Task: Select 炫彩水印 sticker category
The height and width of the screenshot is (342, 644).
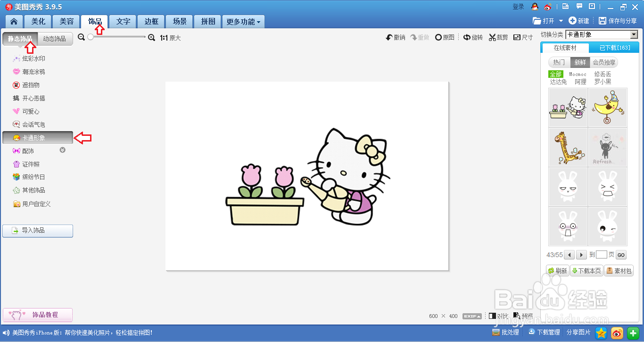Action: 29,58
